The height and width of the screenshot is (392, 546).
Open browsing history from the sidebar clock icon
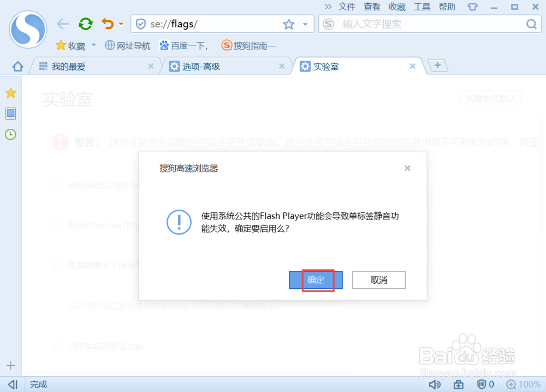pyautogui.click(x=10, y=134)
